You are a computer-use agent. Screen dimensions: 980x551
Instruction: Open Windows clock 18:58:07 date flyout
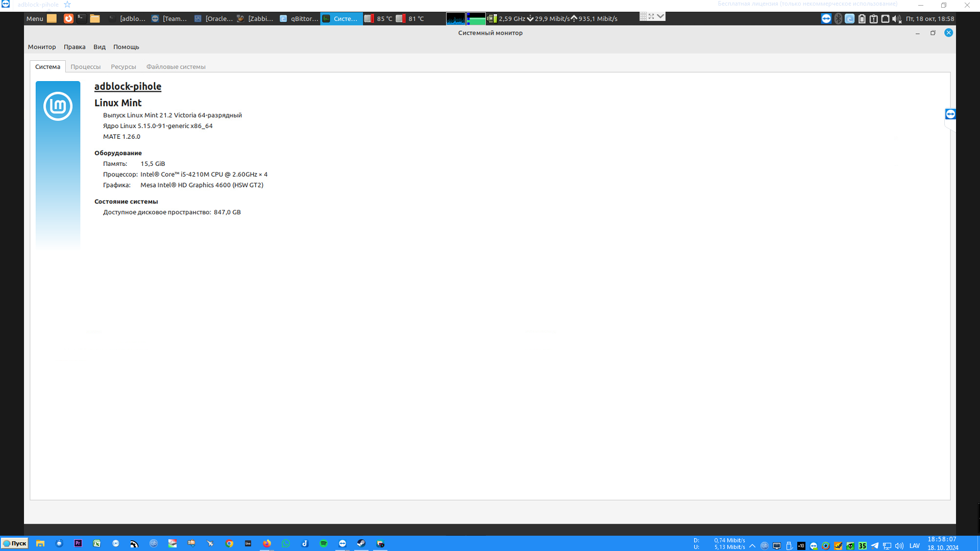point(943,543)
